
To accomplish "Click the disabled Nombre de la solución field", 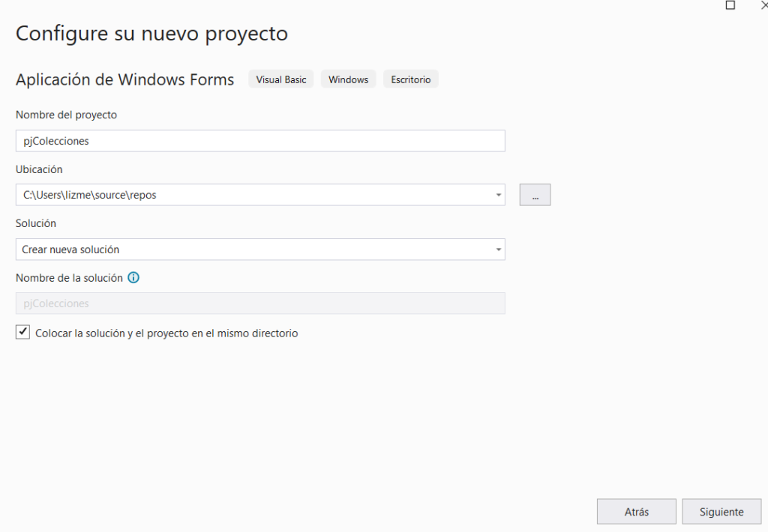I will [260, 303].
